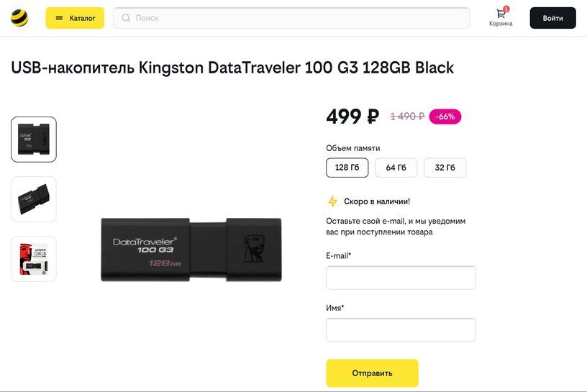The width and height of the screenshot is (587, 392).
Task: Click the -66% discount badge
Action: click(445, 117)
